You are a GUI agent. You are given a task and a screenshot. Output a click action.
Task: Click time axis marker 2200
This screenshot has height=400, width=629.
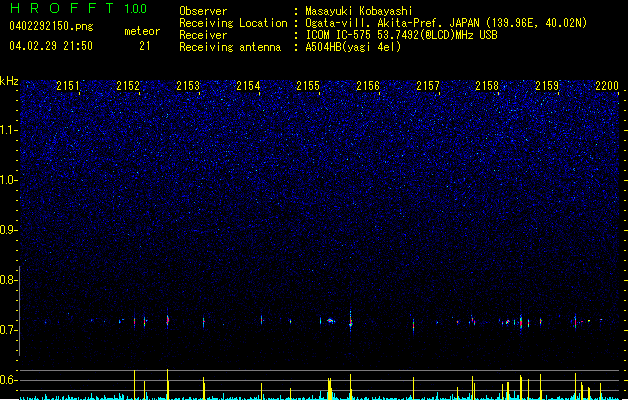pos(607,86)
